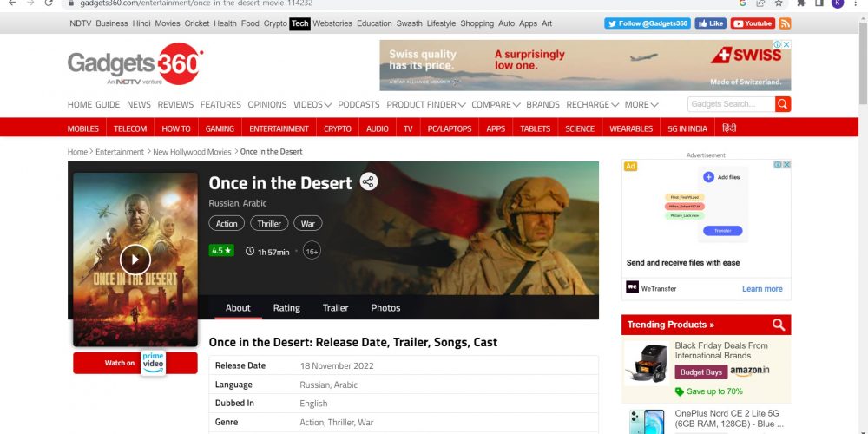The height and width of the screenshot is (434, 868).
Task: Click Entertainment in breadcrumb
Action: point(120,152)
